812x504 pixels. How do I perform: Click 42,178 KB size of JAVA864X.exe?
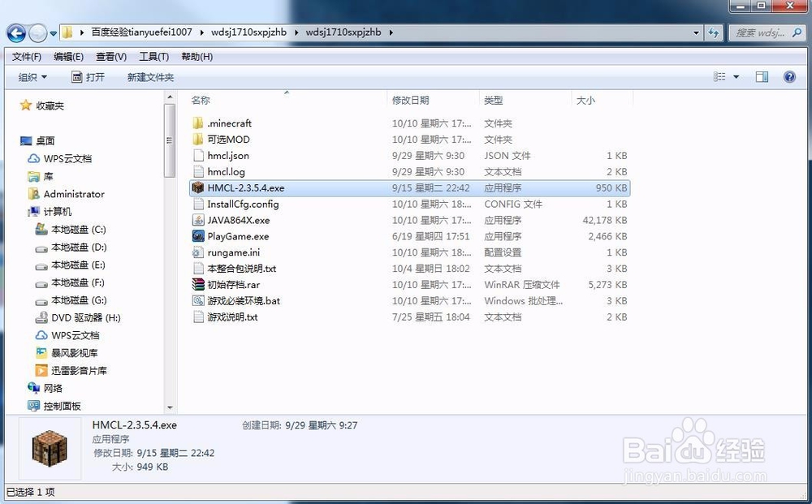pyautogui.click(x=604, y=220)
